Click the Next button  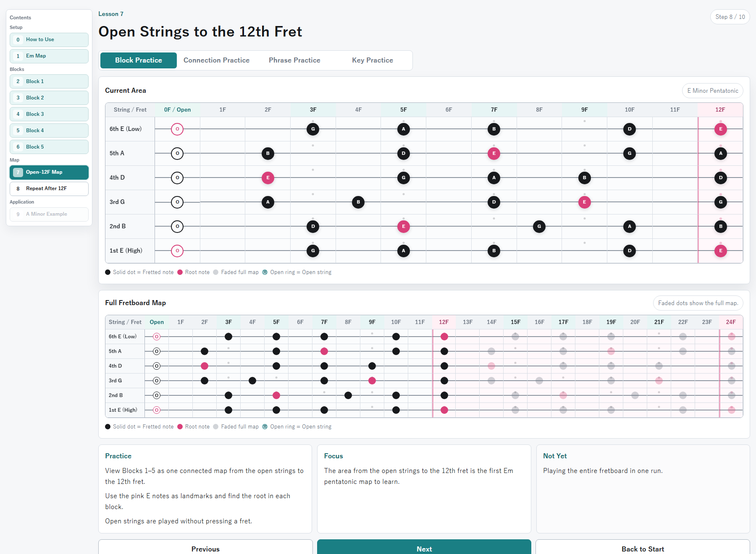[x=424, y=547]
